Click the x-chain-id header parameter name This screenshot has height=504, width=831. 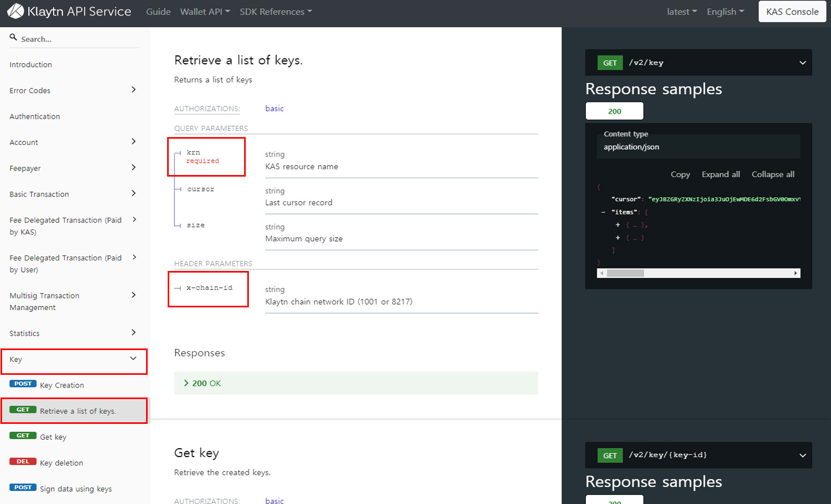pos(209,288)
